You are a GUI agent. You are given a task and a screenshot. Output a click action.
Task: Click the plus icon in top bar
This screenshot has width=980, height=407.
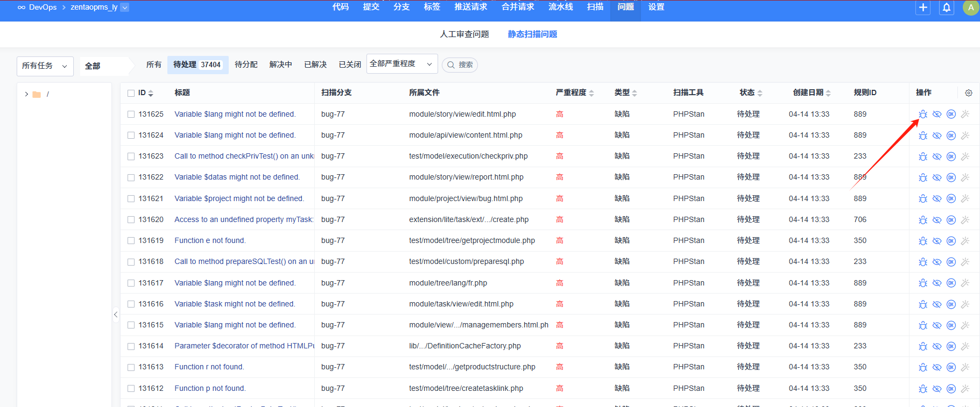pyautogui.click(x=923, y=8)
